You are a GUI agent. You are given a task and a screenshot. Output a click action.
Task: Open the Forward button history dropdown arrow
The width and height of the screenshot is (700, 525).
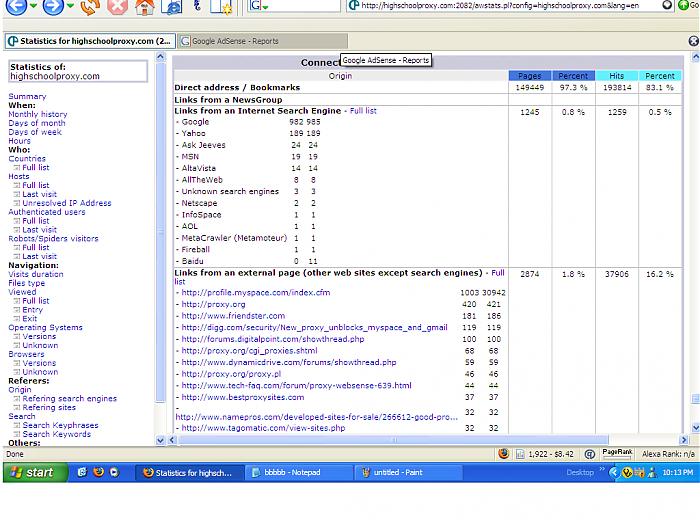pyautogui.click(x=71, y=7)
